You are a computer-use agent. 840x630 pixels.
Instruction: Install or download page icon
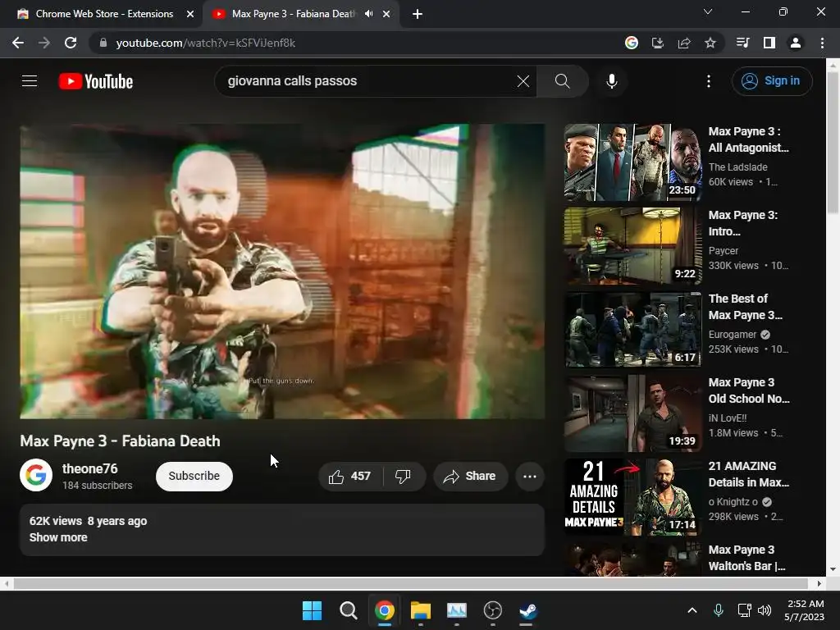tap(658, 43)
